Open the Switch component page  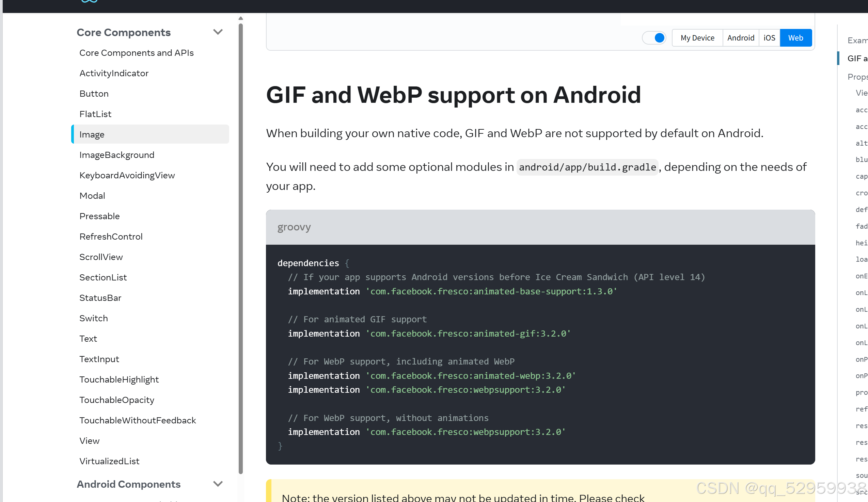click(94, 318)
